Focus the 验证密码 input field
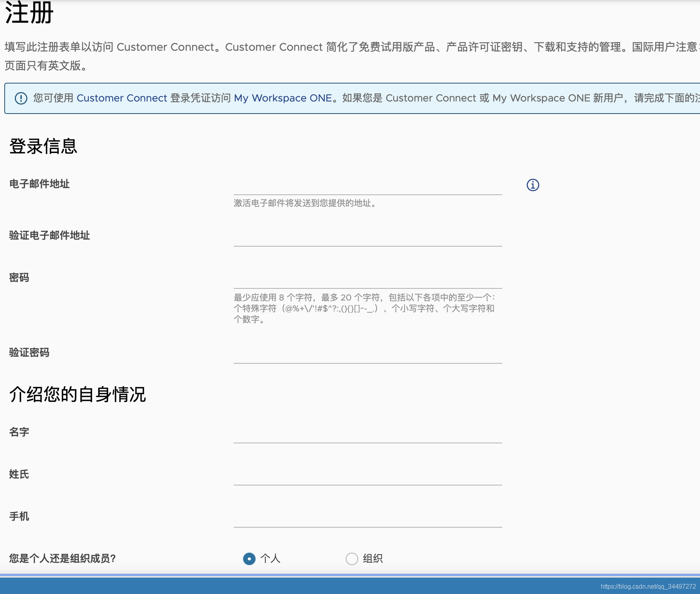This screenshot has width=700, height=594. [x=368, y=354]
